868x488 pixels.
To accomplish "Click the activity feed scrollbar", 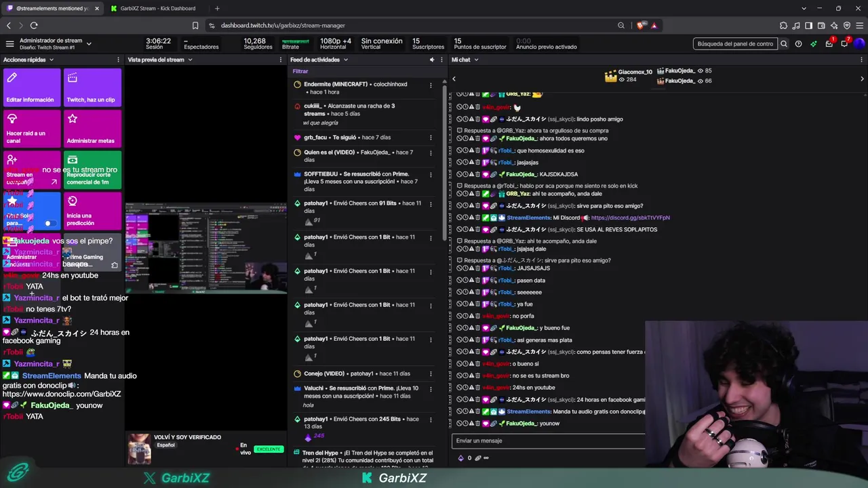I will [445, 163].
